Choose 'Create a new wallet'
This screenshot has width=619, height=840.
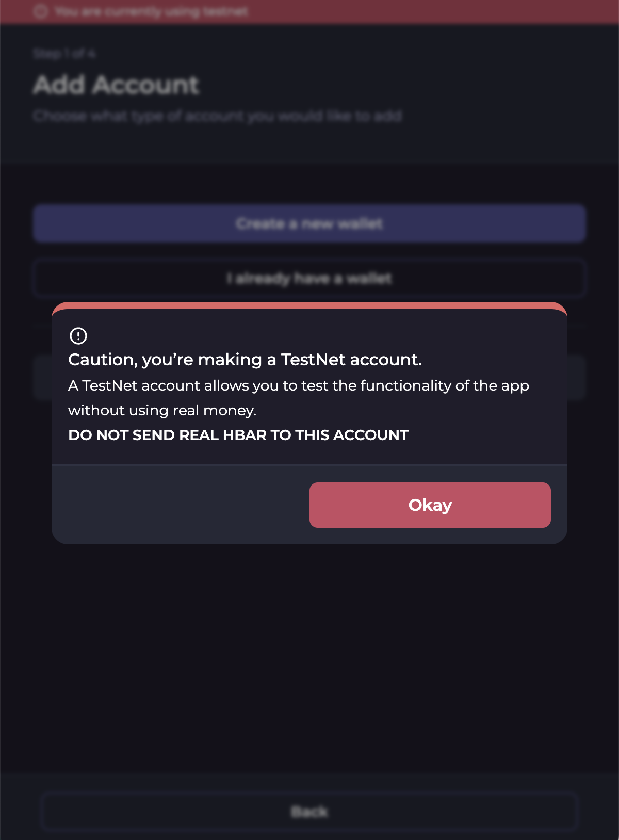pyautogui.click(x=309, y=223)
